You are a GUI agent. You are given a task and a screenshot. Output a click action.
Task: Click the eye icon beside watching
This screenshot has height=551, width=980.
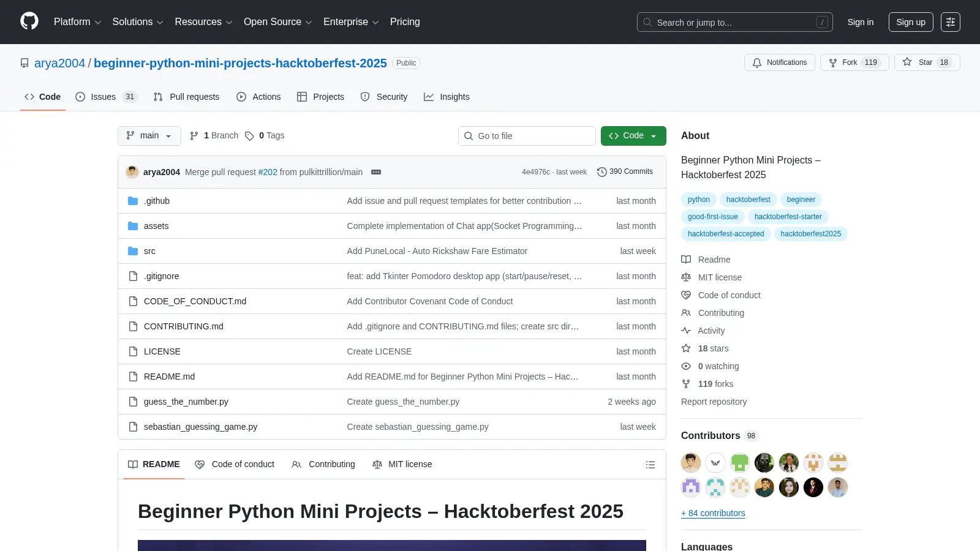[686, 366]
